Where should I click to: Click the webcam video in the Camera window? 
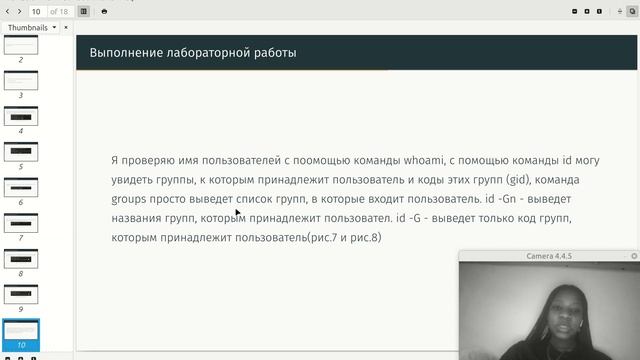click(x=549, y=311)
